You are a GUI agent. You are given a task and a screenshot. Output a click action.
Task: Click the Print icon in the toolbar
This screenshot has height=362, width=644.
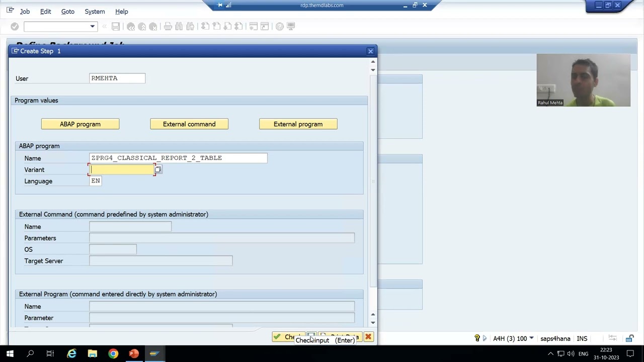(x=168, y=26)
